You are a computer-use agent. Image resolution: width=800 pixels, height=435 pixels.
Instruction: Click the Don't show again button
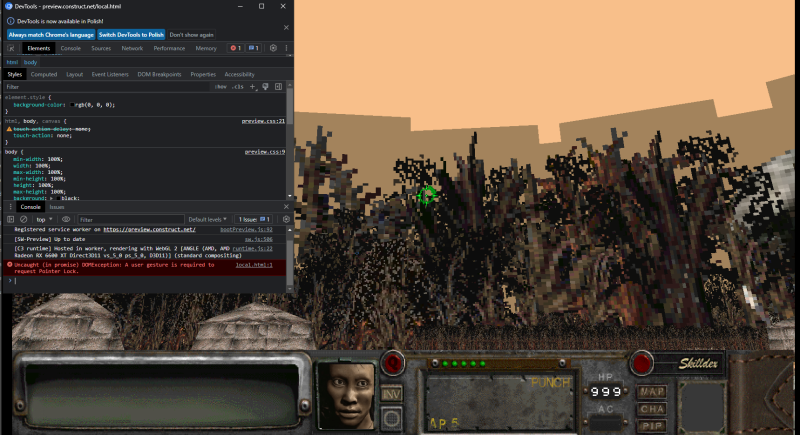[191, 35]
